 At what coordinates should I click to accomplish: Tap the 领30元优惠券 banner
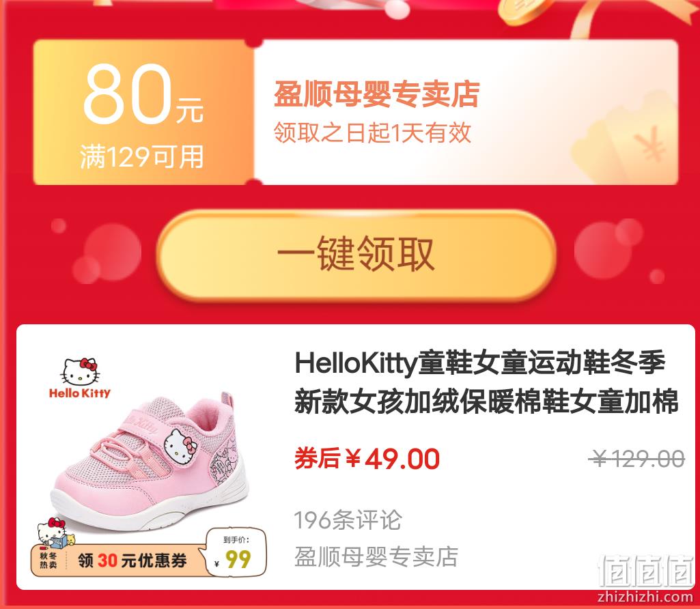click(x=132, y=561)
